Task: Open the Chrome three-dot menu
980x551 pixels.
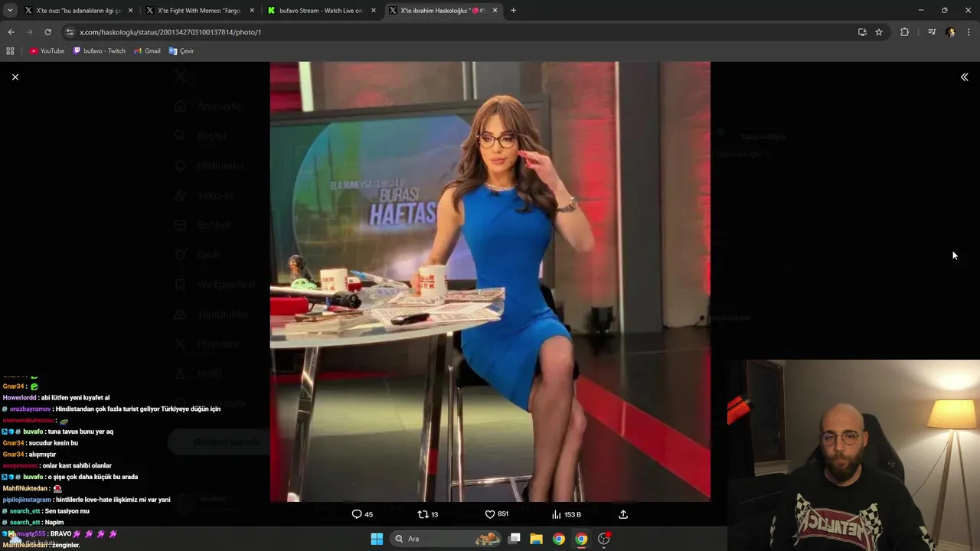Action: (969, 32)
